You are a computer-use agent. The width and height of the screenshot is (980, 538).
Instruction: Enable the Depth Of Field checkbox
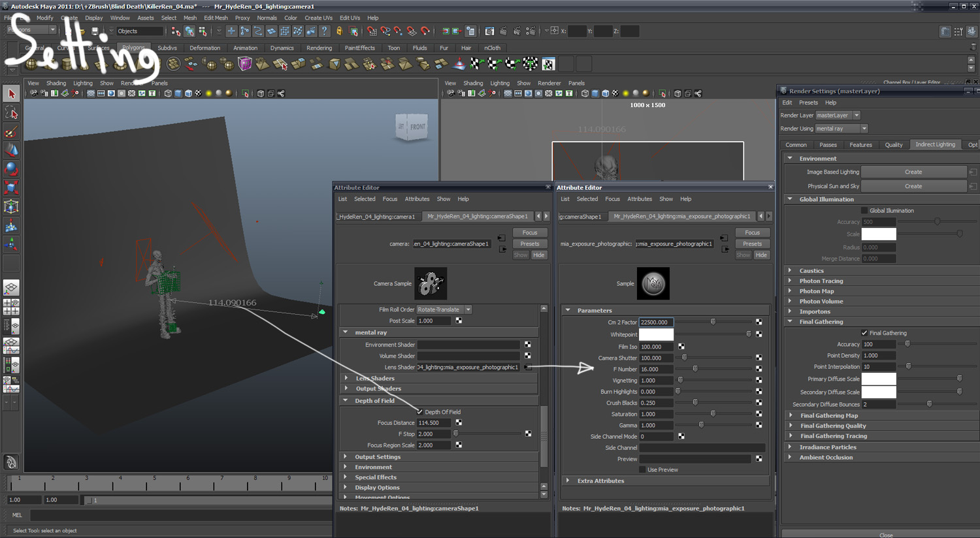tap(419, 412)
